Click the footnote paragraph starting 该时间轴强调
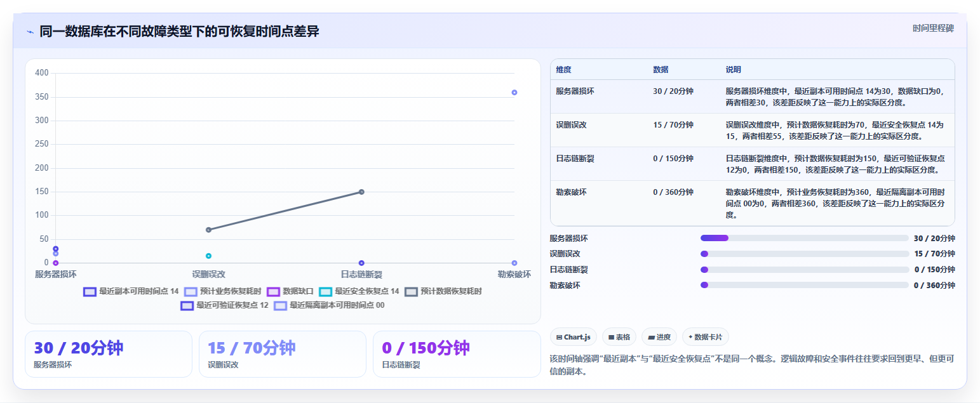This screenshot has height=403, width=980. 752,366
